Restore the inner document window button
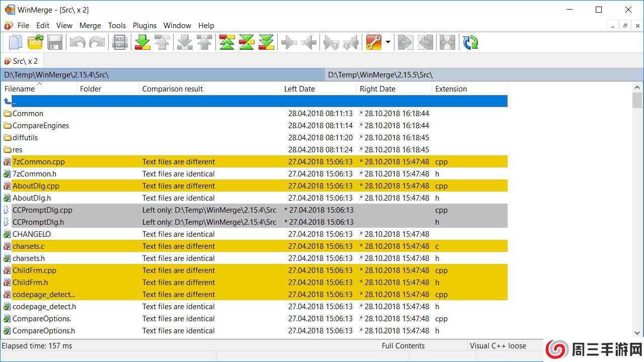 pos(625,26)
